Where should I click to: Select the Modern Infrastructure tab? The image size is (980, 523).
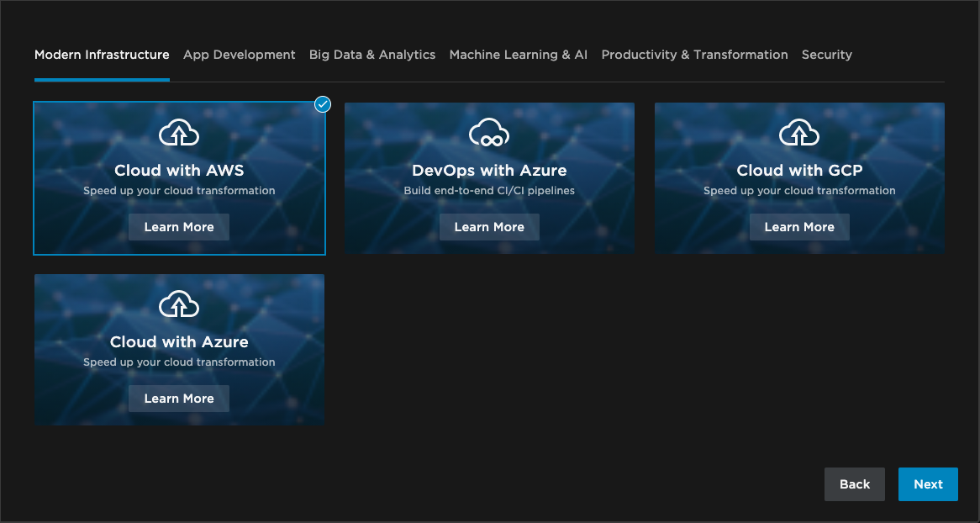(102, 55)
